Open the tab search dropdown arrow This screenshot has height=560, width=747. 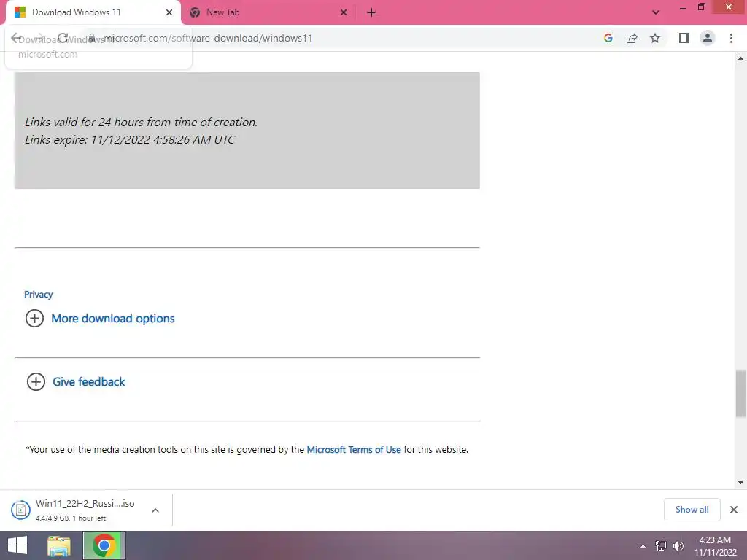tap(656, 12)
